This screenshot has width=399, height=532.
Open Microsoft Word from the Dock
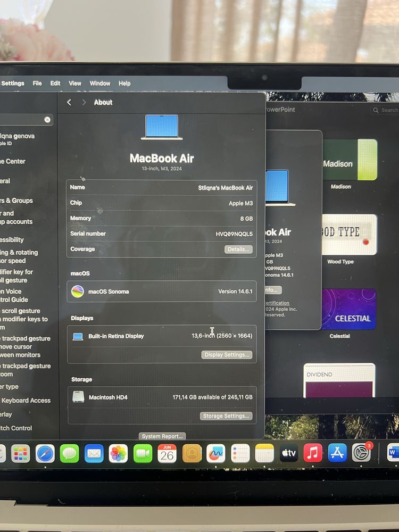(x=393, y=452)
